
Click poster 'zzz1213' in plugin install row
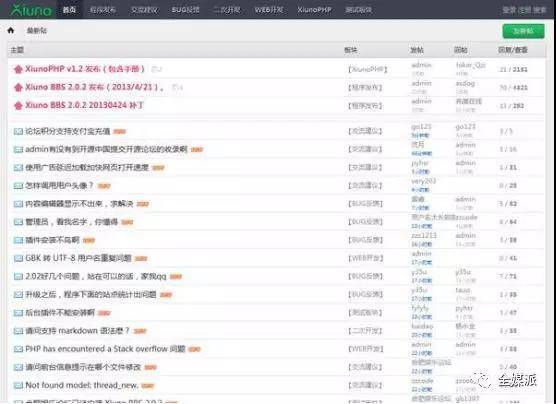424,236
